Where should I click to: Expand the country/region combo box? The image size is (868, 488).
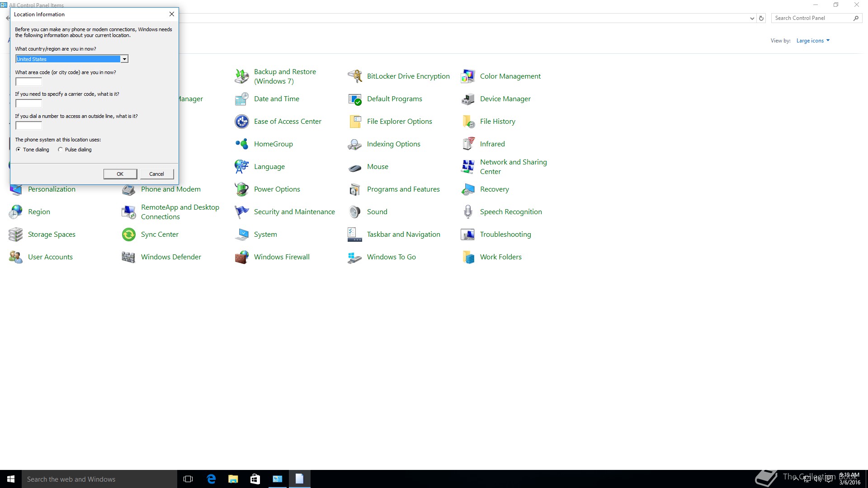coord(124,59)
